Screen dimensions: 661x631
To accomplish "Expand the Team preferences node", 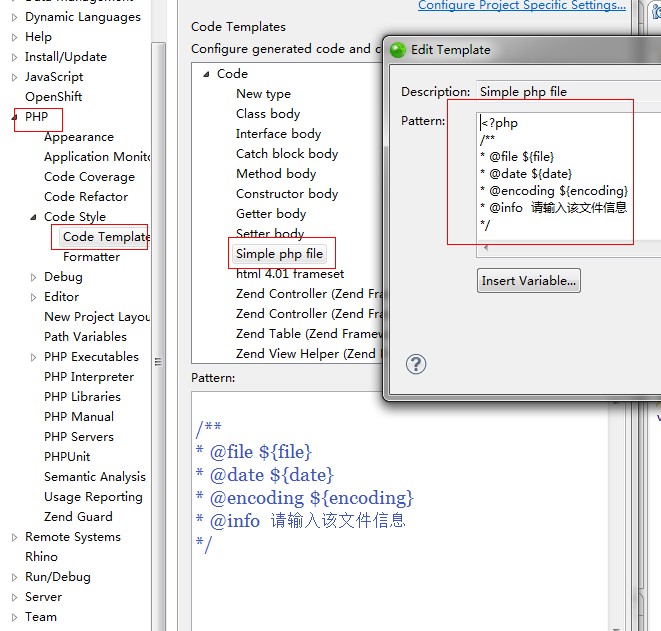I will 14,617.
